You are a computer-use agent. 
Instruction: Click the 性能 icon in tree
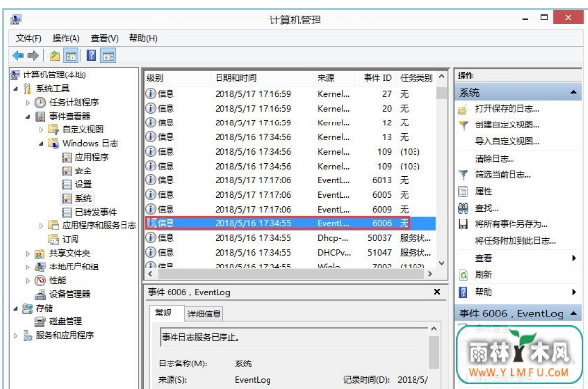40,280
